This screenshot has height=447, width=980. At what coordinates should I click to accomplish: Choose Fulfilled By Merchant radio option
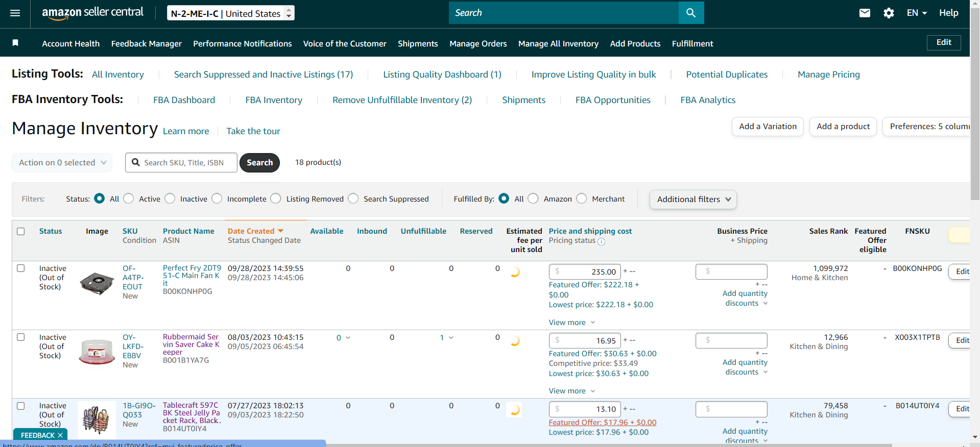[x=582, y=198]
